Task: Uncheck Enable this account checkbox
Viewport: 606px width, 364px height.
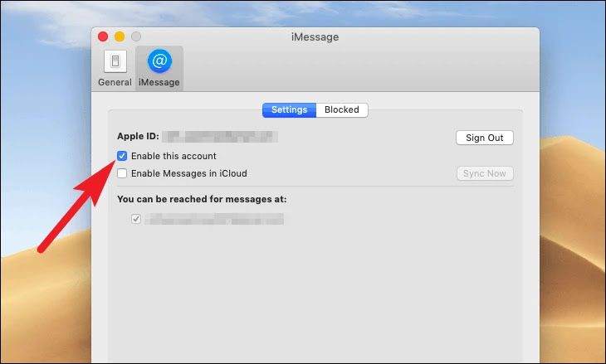Action: click(122, 156)
